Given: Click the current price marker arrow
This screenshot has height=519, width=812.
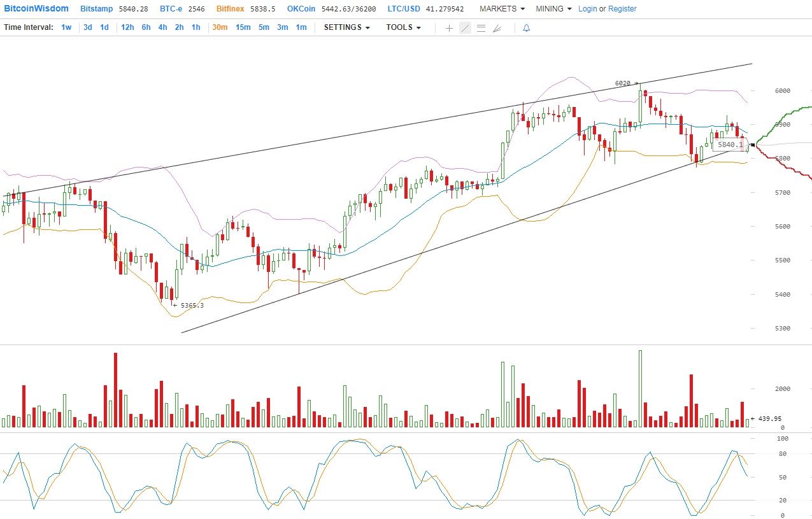Looking at the screenshot, I should (x=752, y=145).
